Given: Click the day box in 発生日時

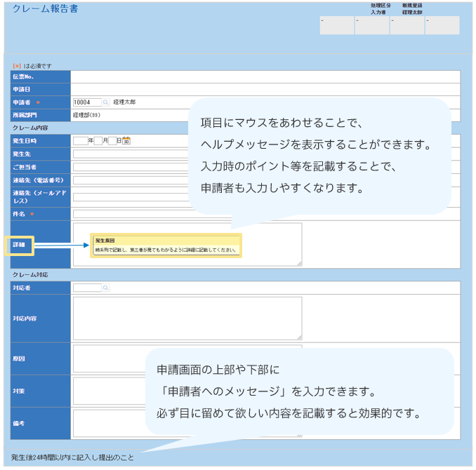Looking at the screenshot, I should click(112, 141).
